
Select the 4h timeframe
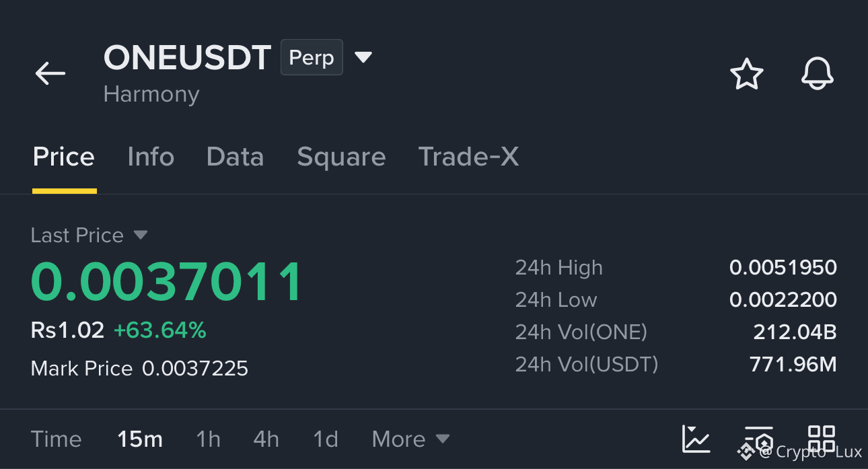pos(266,439)
